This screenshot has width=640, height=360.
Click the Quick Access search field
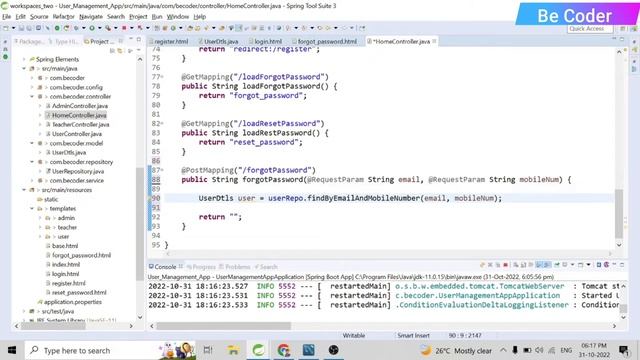tap(590, 29)
